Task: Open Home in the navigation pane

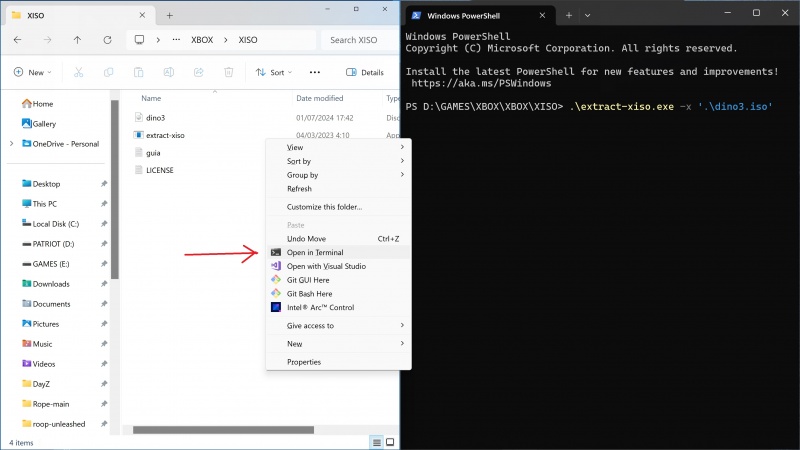Action: click(38, 104)
